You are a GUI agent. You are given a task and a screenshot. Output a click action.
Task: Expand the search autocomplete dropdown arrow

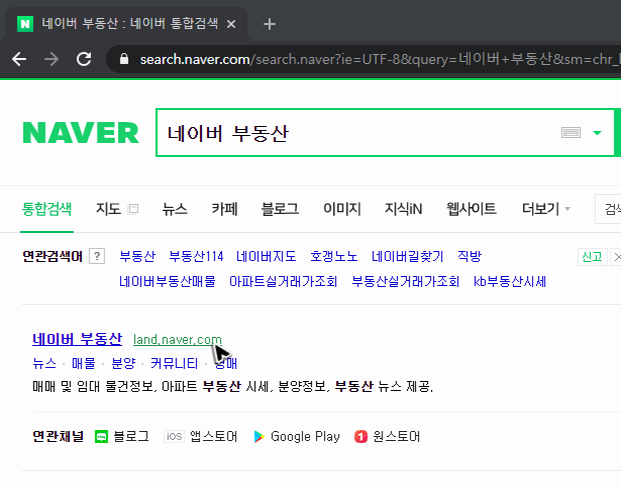[597, 133]
